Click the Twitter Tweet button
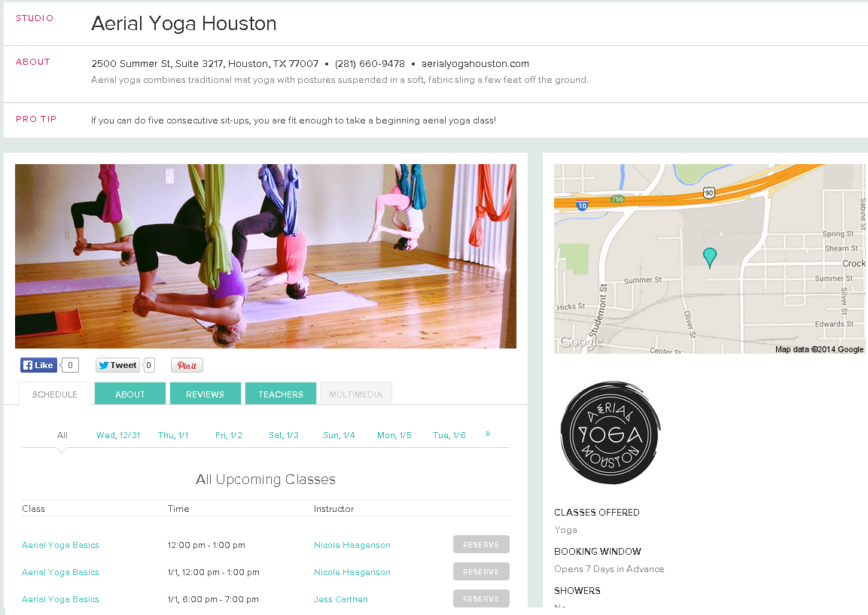 (x=117, y=365)
